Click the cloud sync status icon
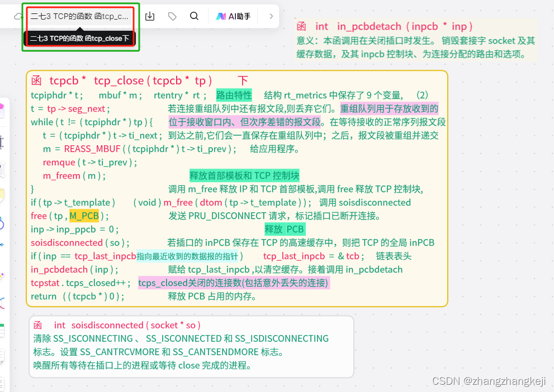This screenshot has width=554, height=392. point(18,16)
